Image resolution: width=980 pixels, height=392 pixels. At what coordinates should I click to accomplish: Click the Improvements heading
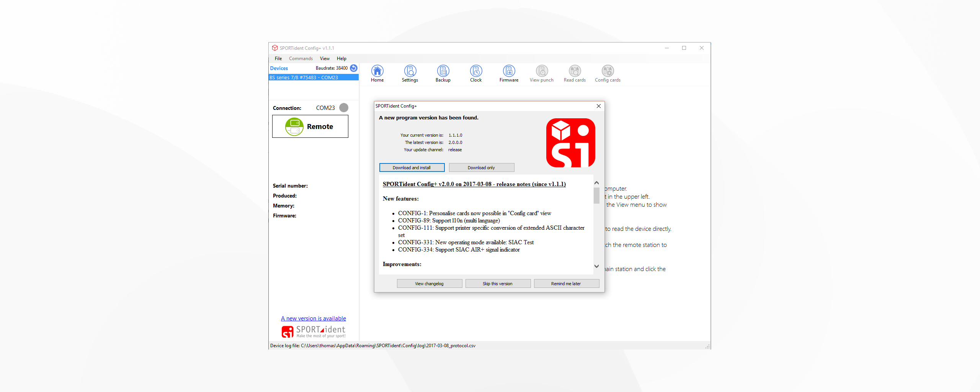tap(402, 264)
